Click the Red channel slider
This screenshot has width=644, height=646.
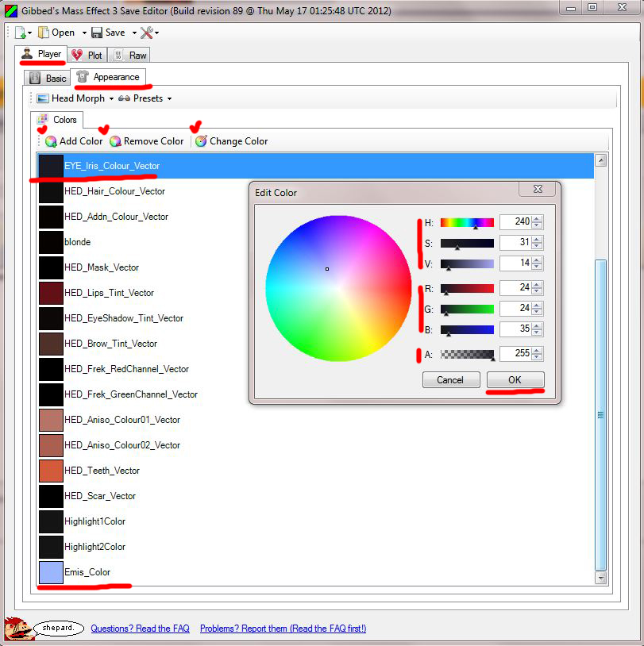coord(467,288)
